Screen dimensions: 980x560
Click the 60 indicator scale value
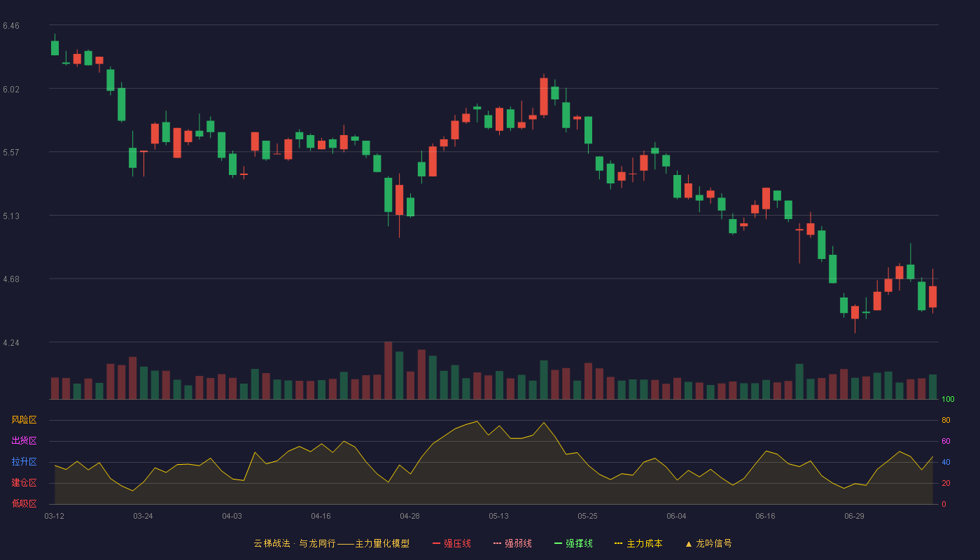[x=946, y=442]
